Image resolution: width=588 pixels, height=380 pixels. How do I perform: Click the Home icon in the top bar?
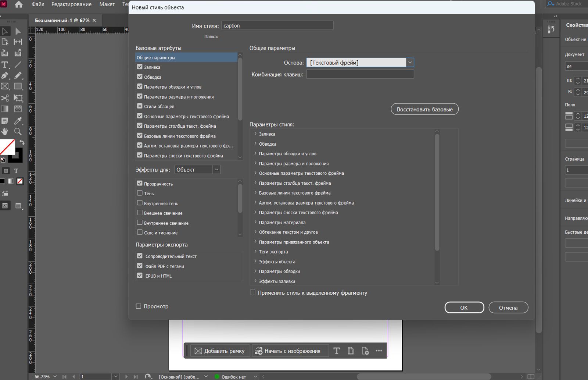[x=18, y=4]
